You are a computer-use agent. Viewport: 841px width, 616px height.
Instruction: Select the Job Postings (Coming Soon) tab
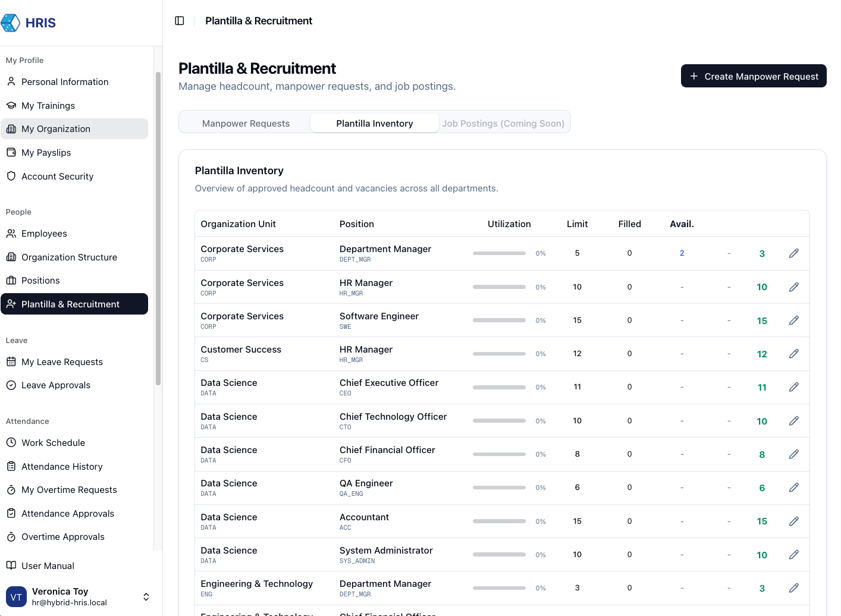coord(503,123)
